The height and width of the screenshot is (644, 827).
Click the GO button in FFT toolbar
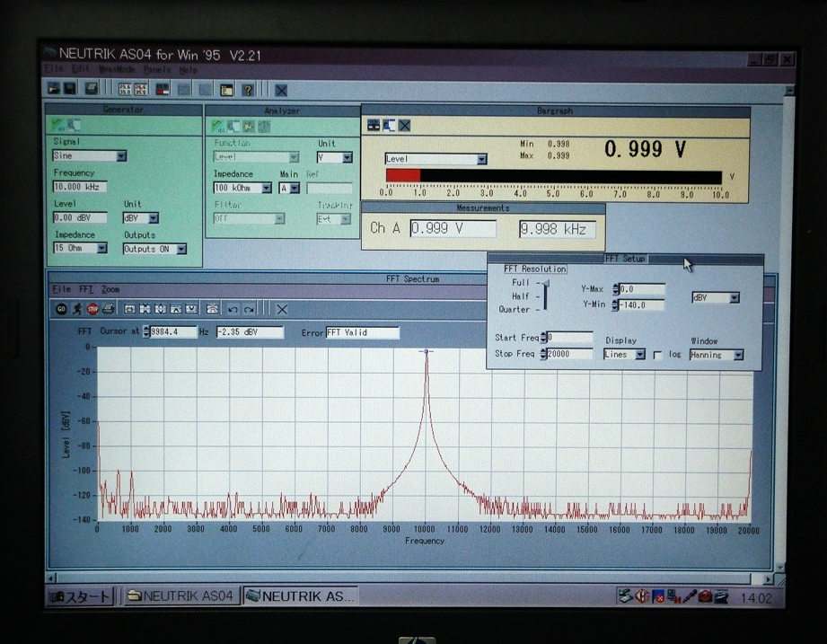pos(61,309)
